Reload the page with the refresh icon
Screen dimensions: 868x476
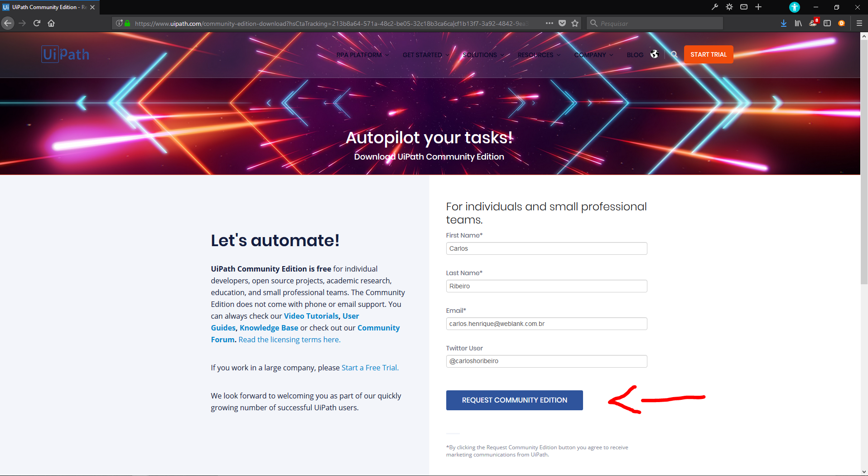[x=37, y=23]
